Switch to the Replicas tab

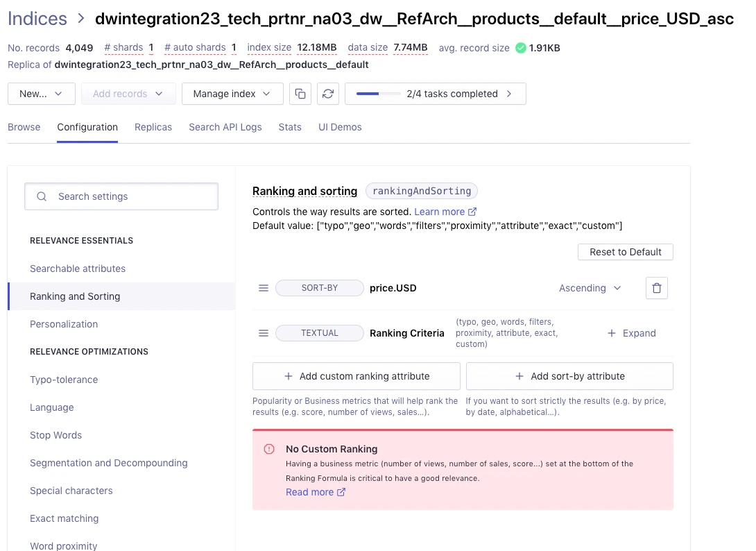click(153, 127)
